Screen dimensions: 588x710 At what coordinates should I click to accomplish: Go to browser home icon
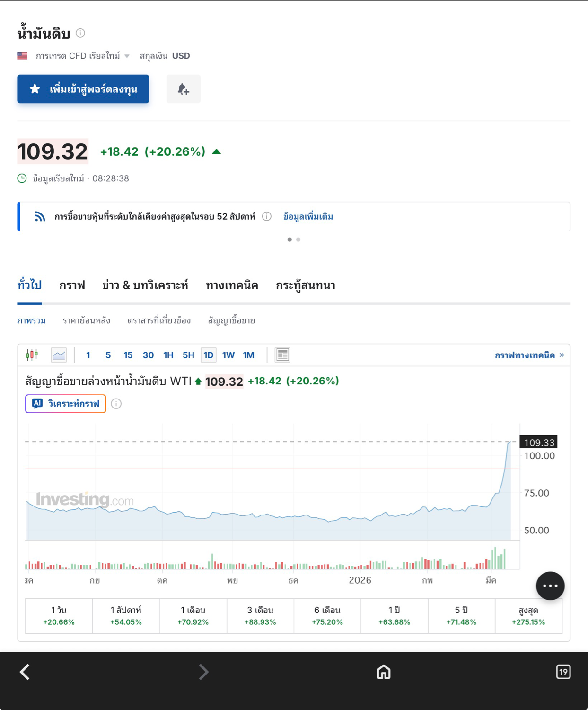click(x=384, y=672)
